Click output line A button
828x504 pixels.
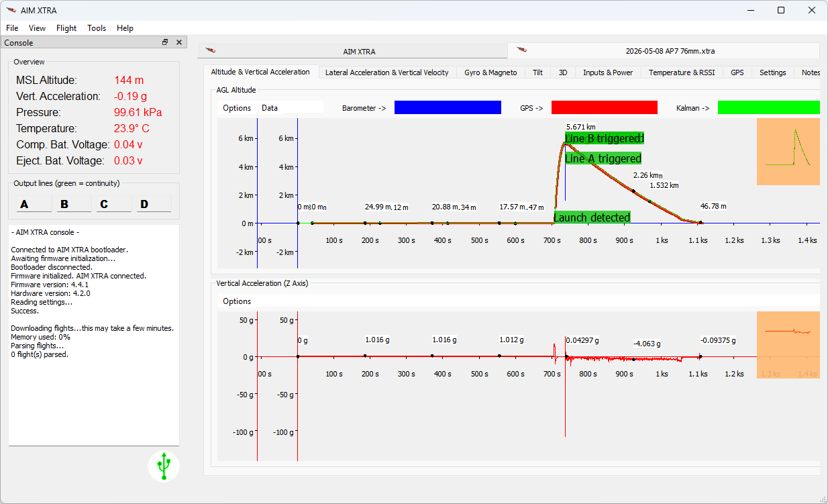[34, 204]
